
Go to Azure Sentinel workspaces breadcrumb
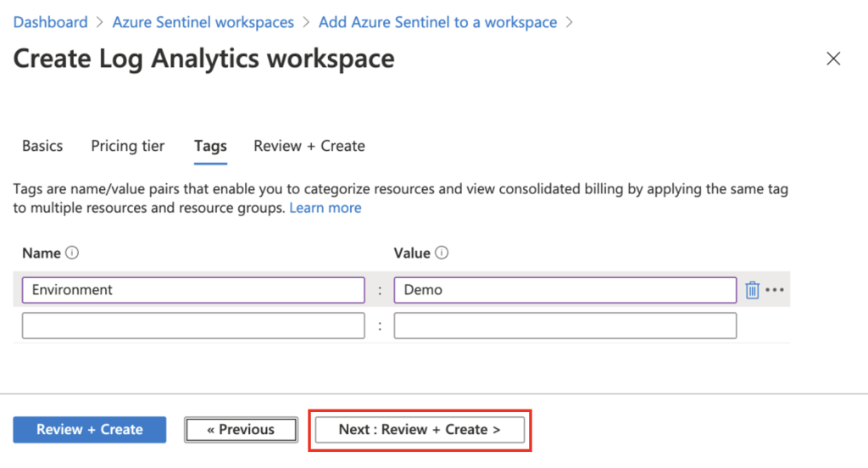coord(203,22)
